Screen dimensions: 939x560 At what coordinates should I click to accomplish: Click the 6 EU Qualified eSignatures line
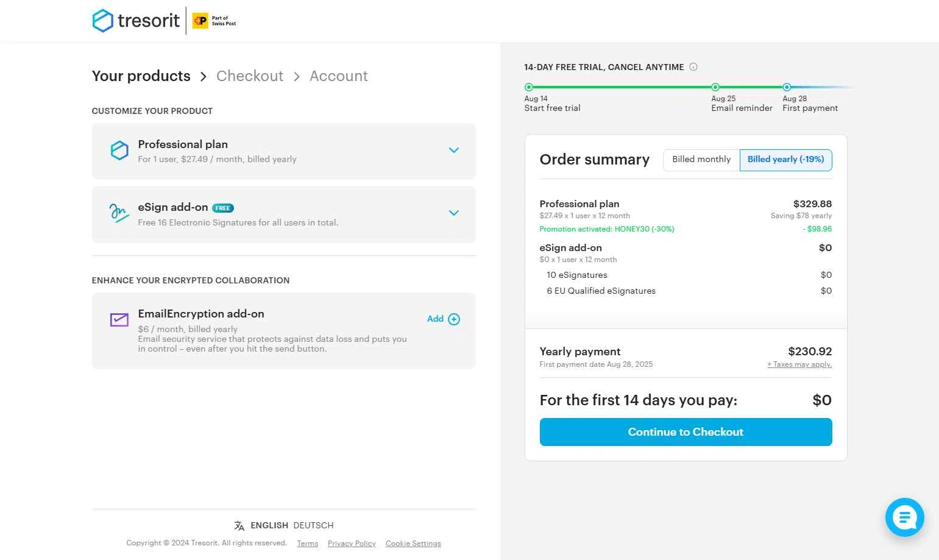601,291
